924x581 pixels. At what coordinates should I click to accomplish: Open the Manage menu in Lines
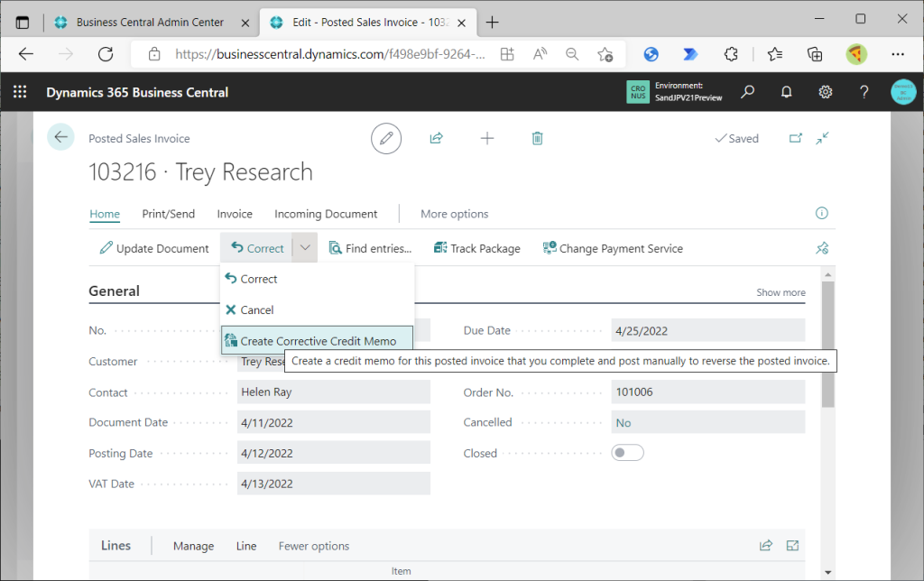(193, 546)
